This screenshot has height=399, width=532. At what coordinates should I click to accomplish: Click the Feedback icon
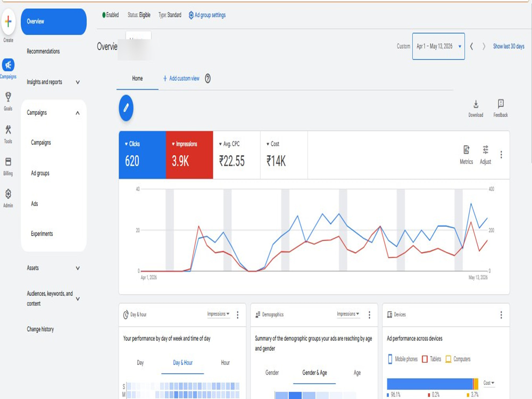pos(501,104)
